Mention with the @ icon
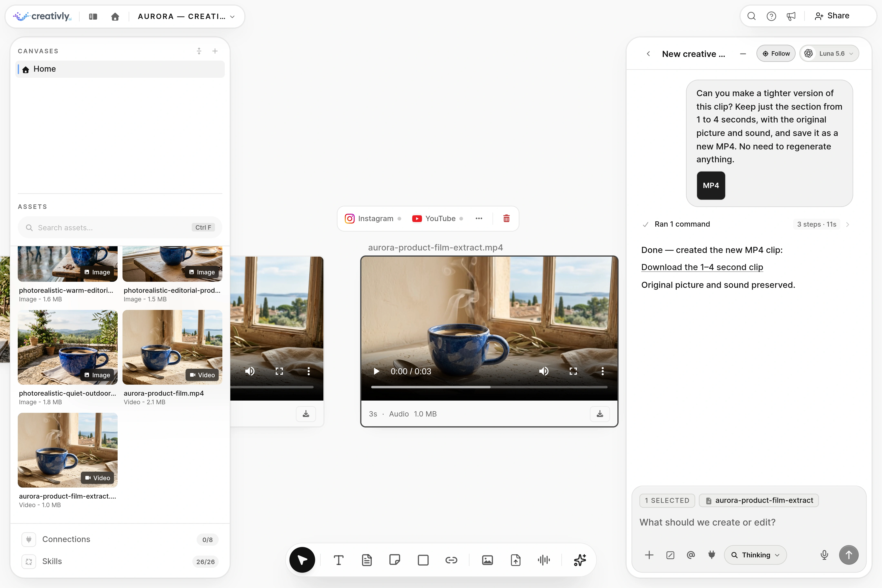 point(691,555)
